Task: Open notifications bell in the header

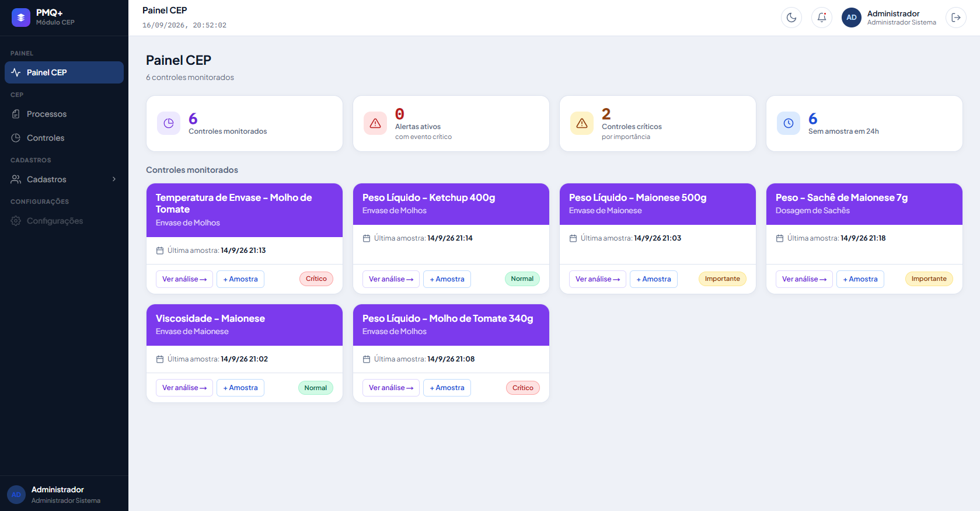Action: coord(822,18)
